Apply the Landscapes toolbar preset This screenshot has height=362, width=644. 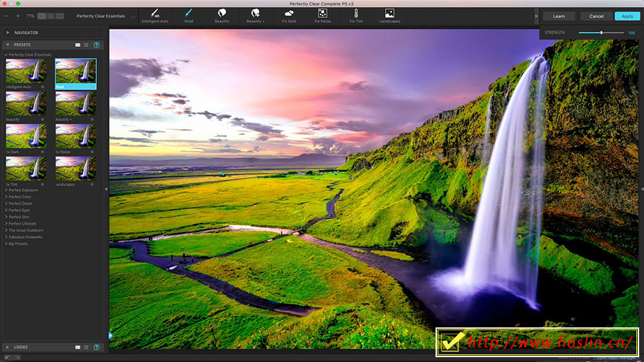point(389,16)
